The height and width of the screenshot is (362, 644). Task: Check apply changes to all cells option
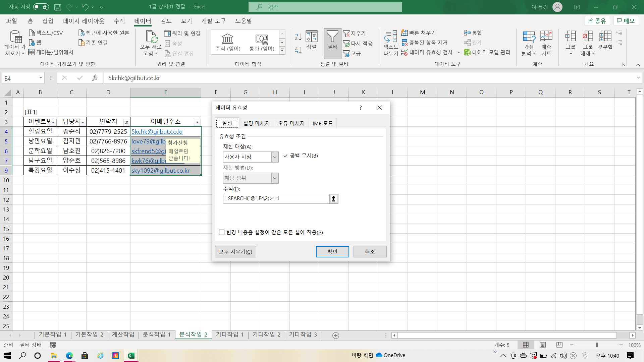[x=222, y=232]
